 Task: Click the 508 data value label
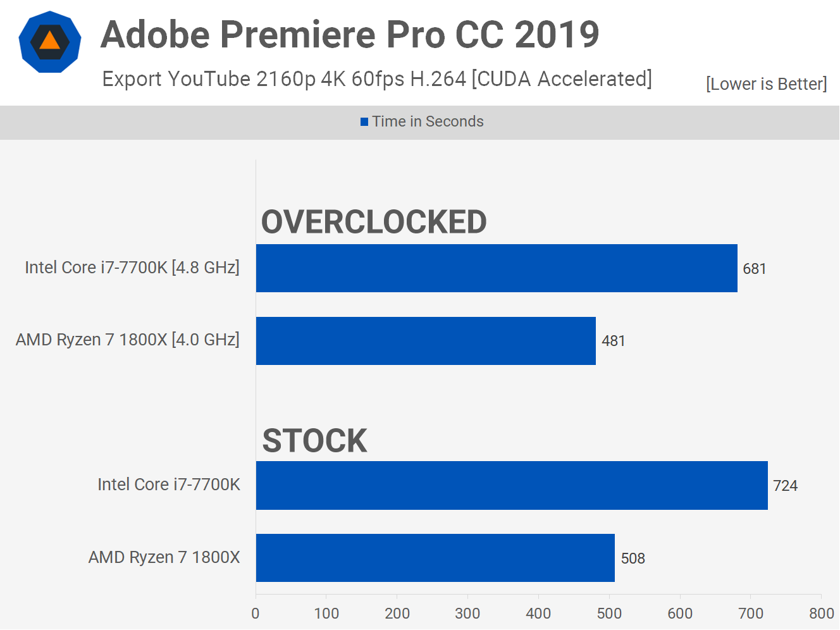(633, 559)
